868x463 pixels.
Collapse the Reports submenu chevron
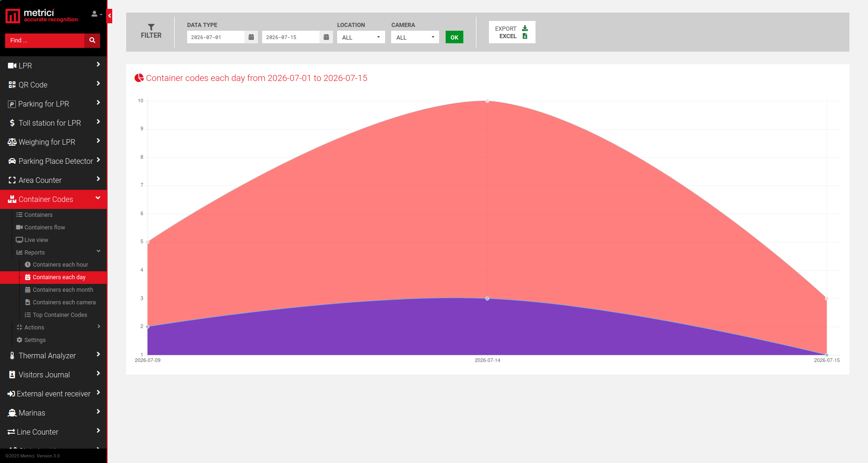(x=98, y=251)
